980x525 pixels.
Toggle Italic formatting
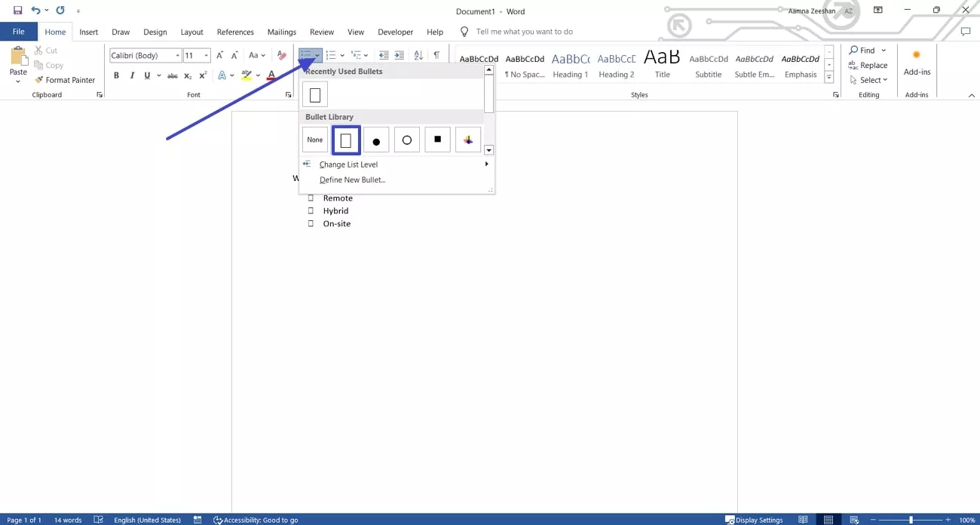click(x=132, y=75)
